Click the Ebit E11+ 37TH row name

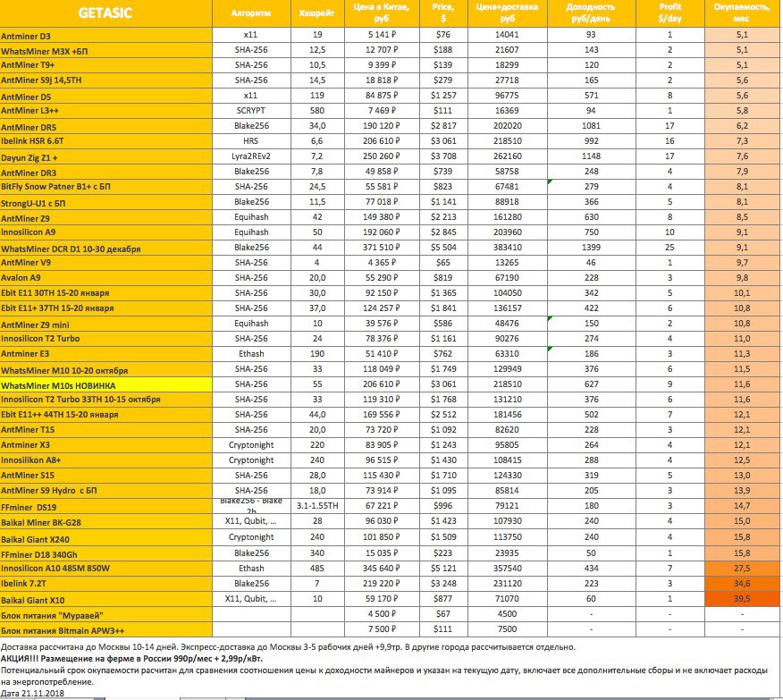105,308
